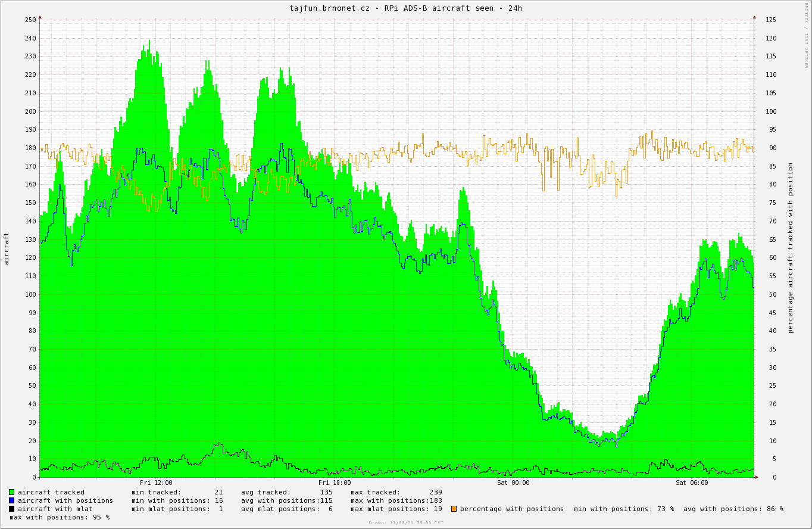This screenshot has width=812, height=529.
Task: Click the black 'aircraft with mlat' legend swatch
Action: (11, 509)
